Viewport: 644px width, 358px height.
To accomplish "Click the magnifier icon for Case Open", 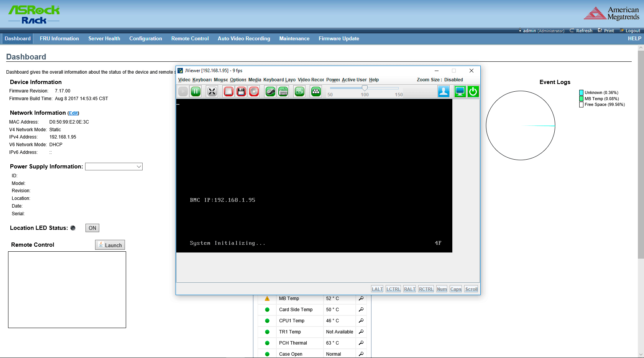I will click(x=361, y=354).
